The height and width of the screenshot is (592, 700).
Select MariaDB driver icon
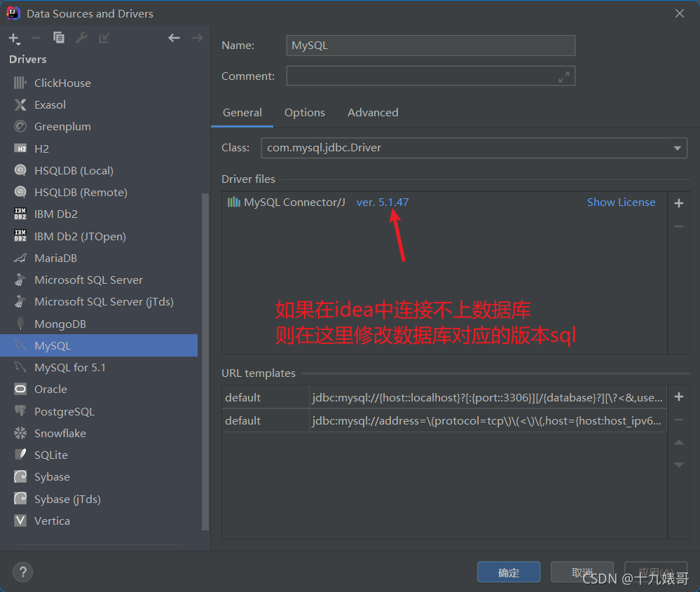[x=20, y=258]
